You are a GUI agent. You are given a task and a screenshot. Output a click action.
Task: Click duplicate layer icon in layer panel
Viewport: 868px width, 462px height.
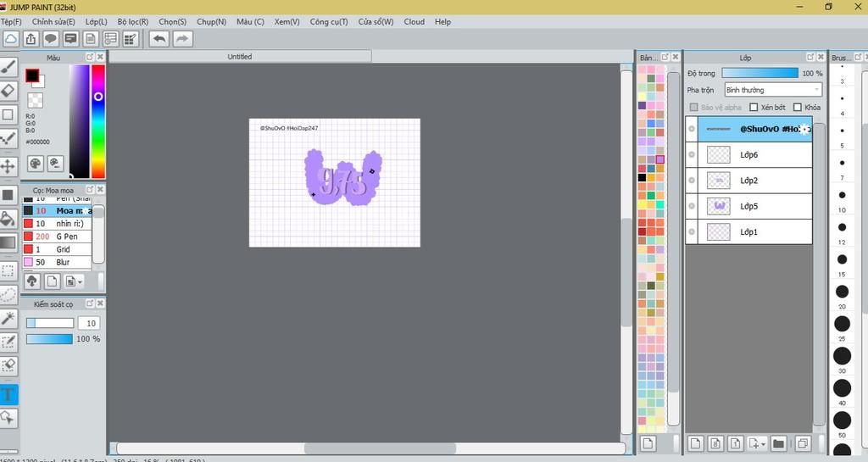tap(802, 443)
